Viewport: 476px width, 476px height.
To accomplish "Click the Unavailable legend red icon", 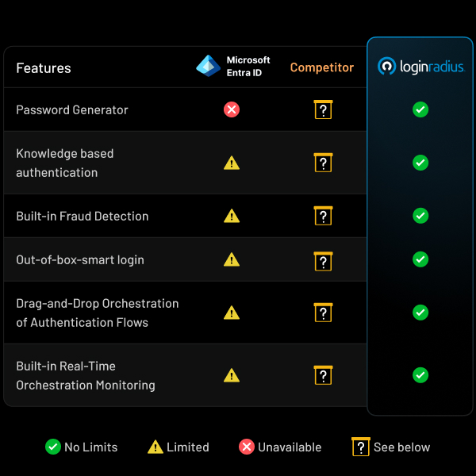I will 247,447.
